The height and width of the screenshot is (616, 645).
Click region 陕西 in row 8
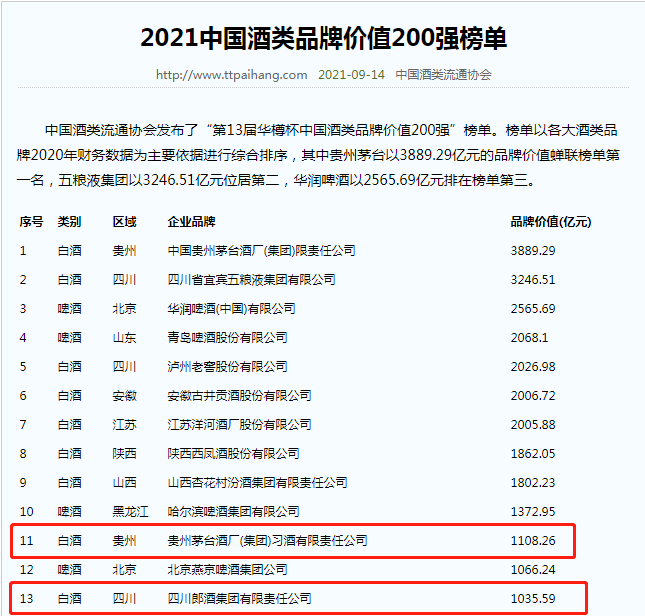pyautogui.click(x=125, y=454)
